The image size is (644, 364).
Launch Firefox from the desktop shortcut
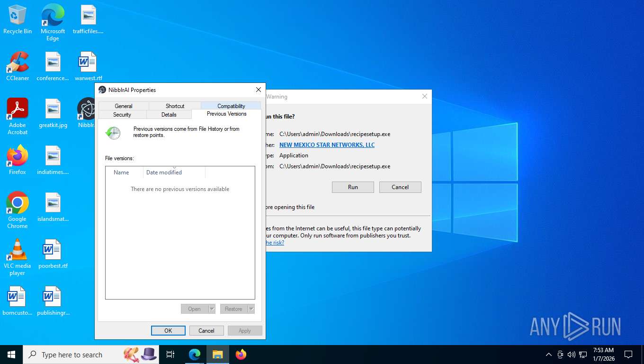(18, 160)
